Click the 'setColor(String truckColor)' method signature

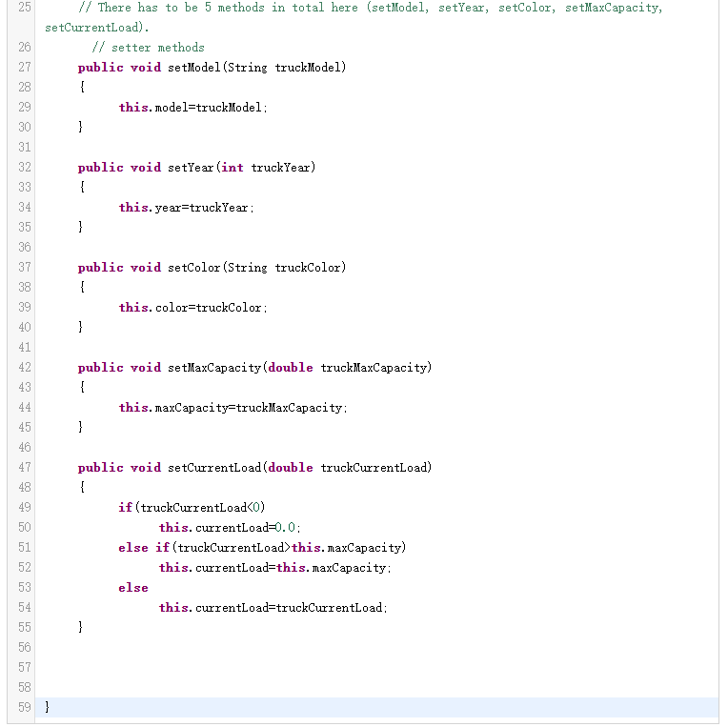(256, 268)
